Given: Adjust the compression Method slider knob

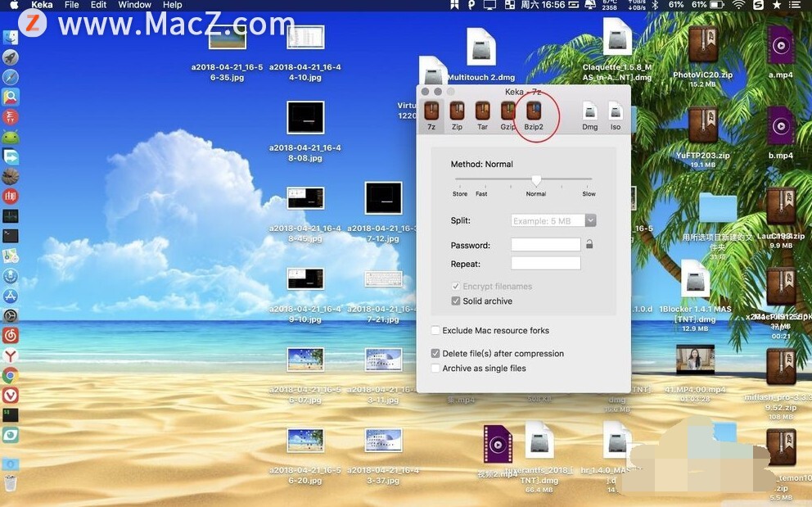Looking at the screenshot, I should tap(536, 180).
